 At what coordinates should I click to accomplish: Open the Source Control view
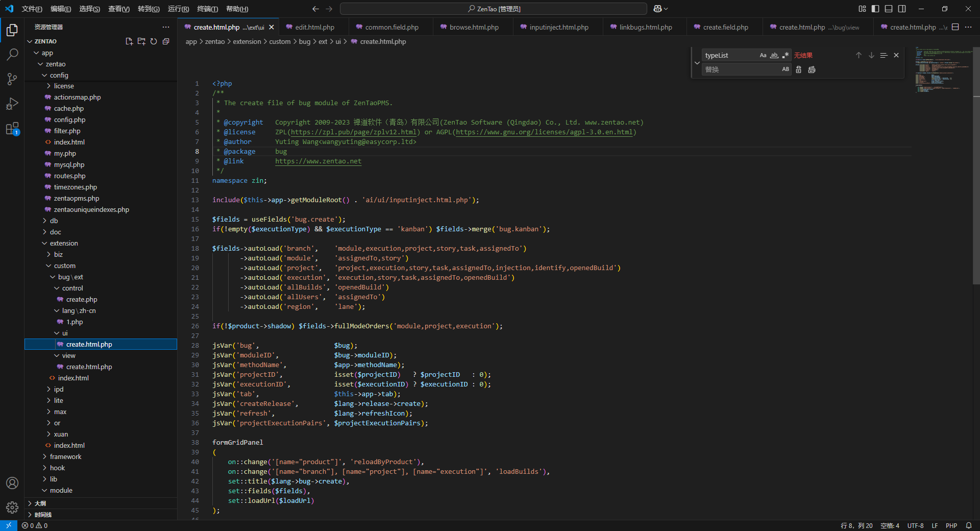click(12, 79)
